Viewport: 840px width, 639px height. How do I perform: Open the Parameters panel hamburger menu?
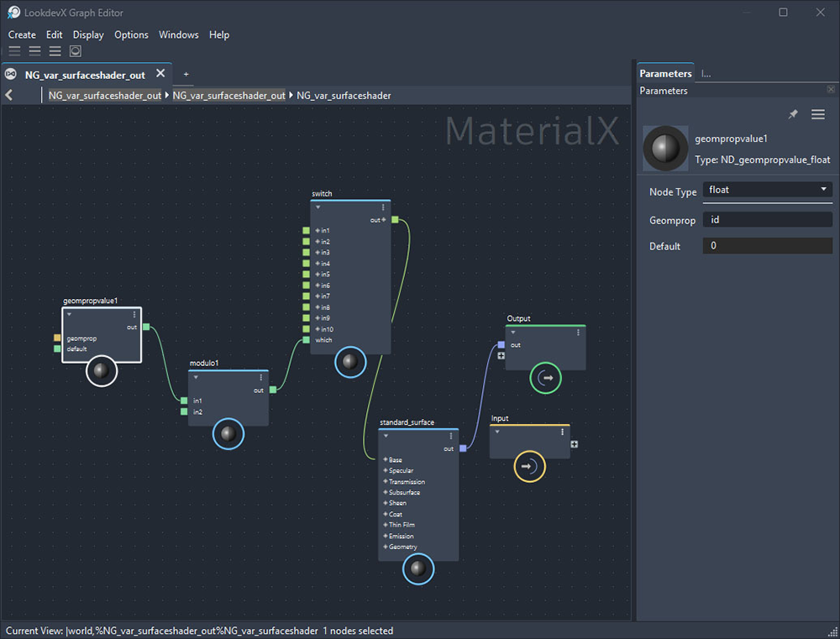[x=817, y=114]
